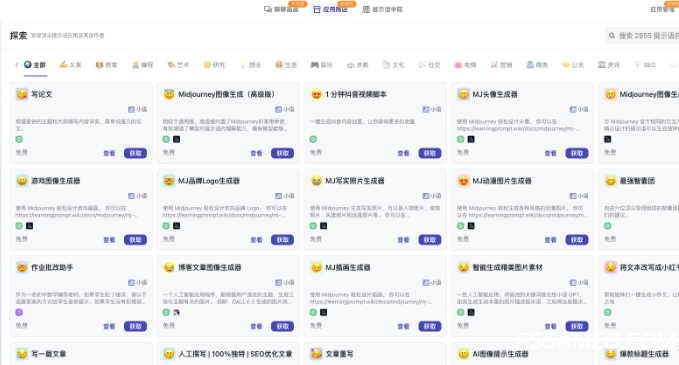Click 获取 on MJ头像生成器 card

(577, 153)
